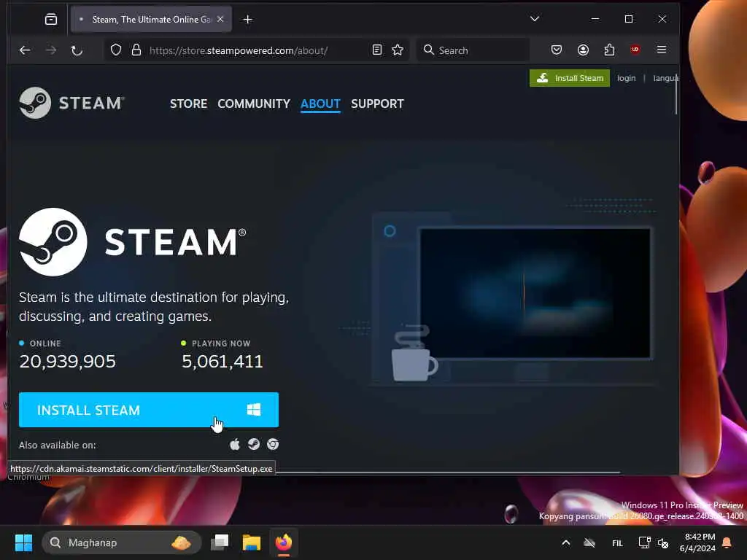
Task: Open the Firefox account icon
Action: (x=583, y=50)
